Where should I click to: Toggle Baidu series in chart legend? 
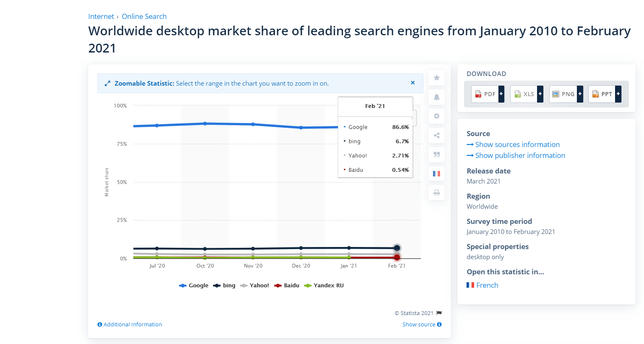click(287, 286)
